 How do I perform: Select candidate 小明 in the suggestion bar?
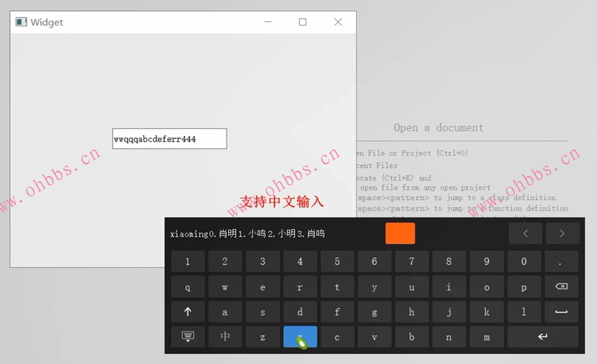pos(286,233)
